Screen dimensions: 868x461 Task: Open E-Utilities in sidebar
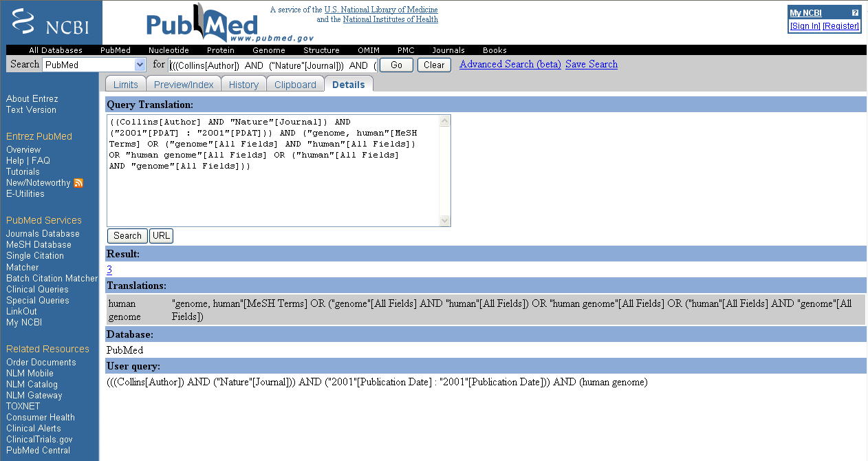click(25, 194)
